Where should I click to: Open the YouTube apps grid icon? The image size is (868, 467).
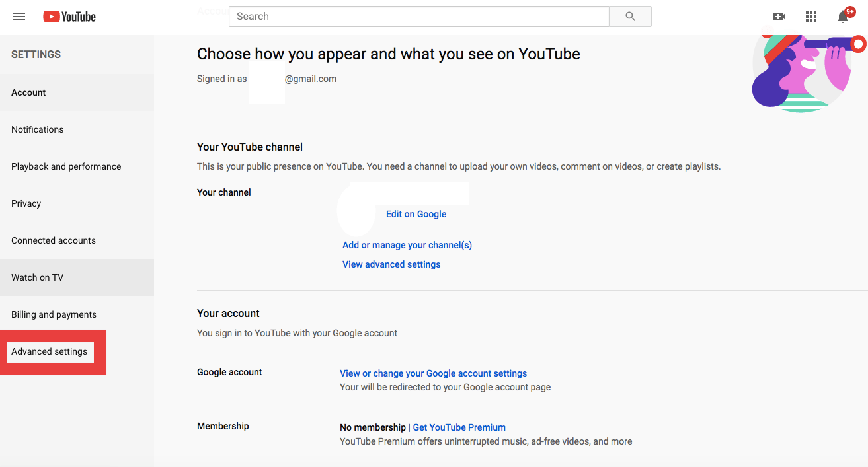811,17
